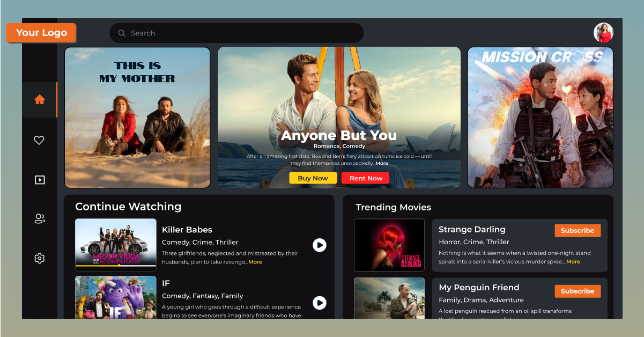Open Settings with the gear icon
Screen dimensions: 644x337
(x=39, y=258)
